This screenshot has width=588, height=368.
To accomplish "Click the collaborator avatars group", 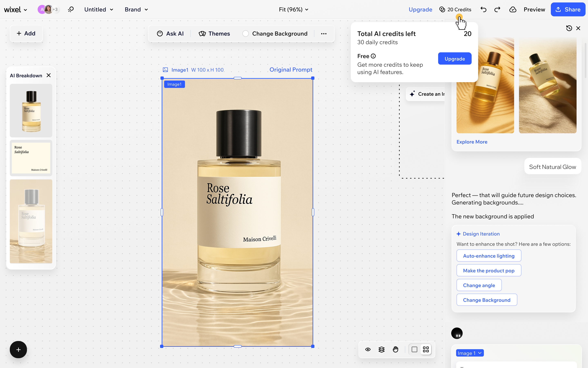I will [49, 9].
